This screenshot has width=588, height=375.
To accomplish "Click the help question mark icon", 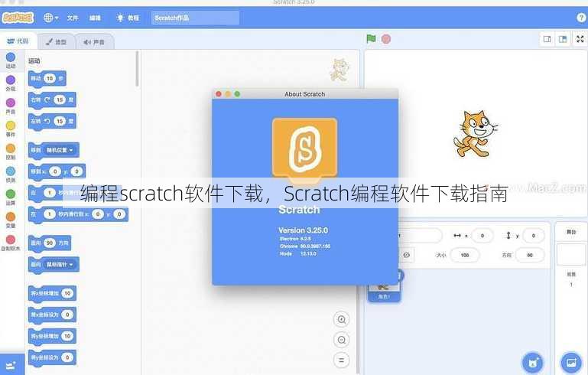I will click(581, 18).
